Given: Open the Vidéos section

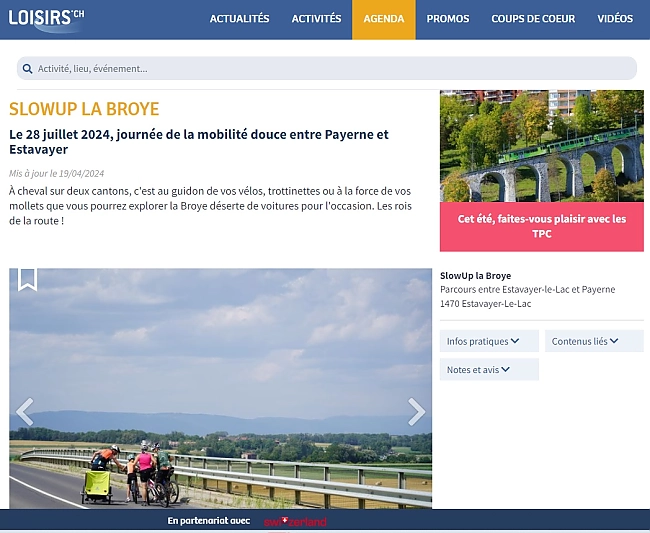Looking at the screenshot, I should pyautogui.click(x=615, y=19).
